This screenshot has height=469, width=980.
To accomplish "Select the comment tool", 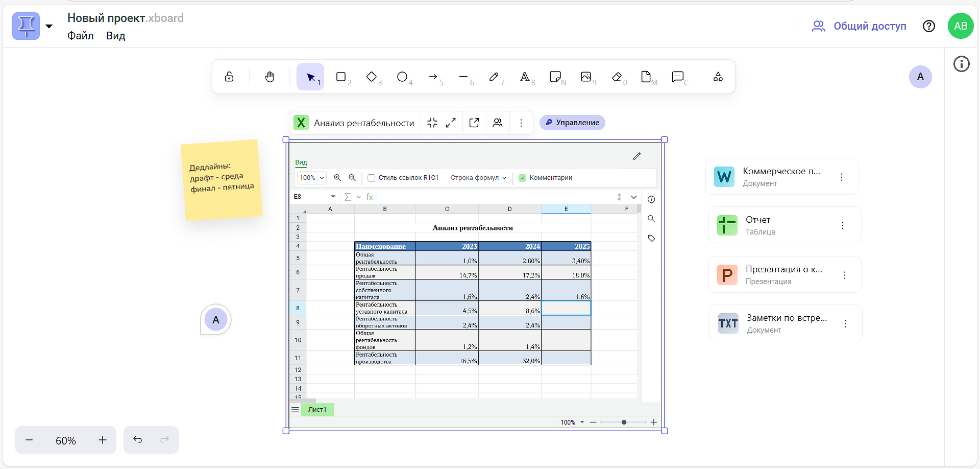I will pos(678,77).
